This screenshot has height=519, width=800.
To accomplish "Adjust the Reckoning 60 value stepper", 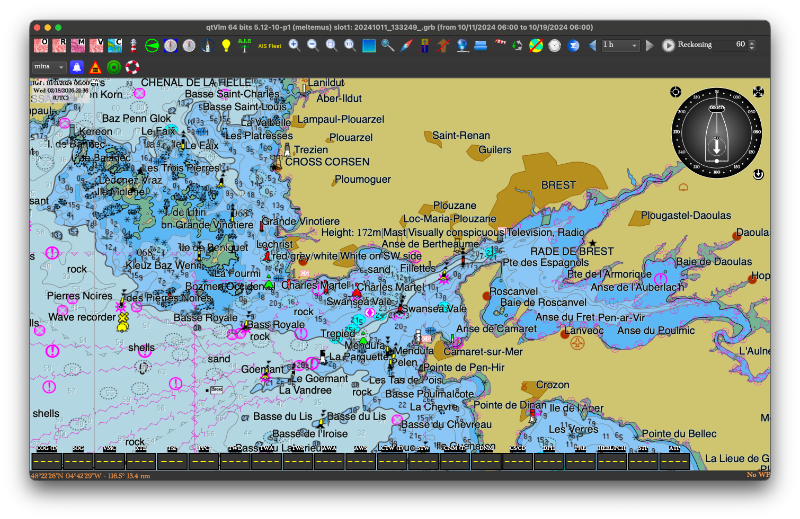I will [x=752, y=45].
